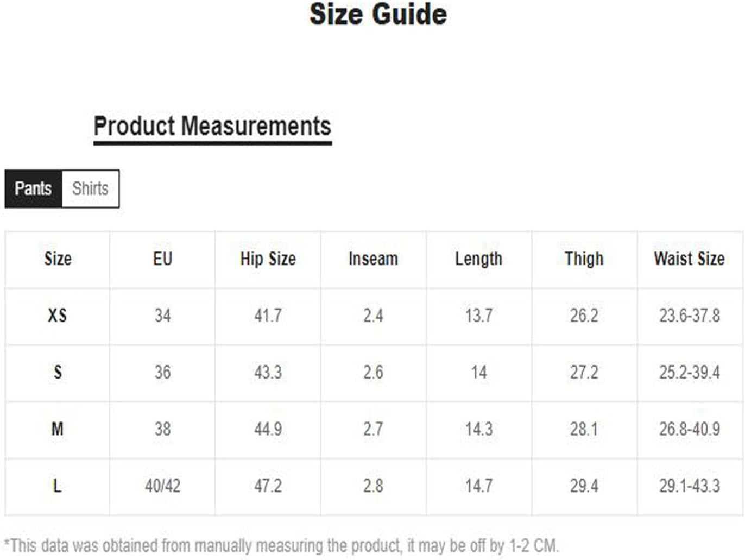
Task: Click the 44.9 hip size cell
Action: click(x=268, y=429)
